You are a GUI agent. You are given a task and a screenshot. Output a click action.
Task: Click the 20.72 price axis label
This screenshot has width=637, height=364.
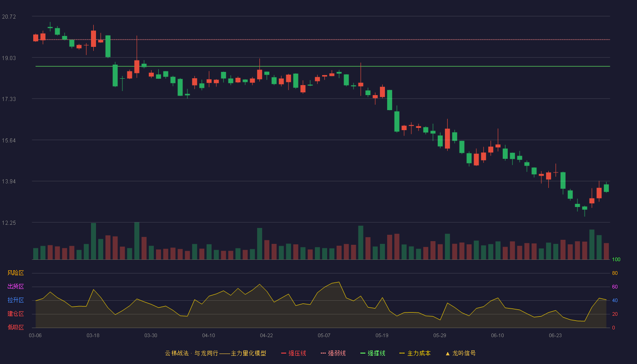[9, 16]
